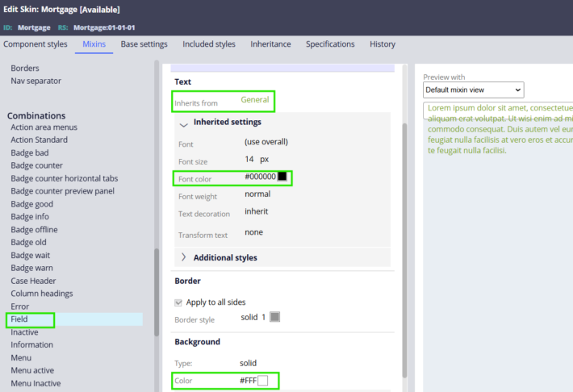The image size is (573, 392).
Task: Click the #FFF background color value
Action: coord(248,381)
